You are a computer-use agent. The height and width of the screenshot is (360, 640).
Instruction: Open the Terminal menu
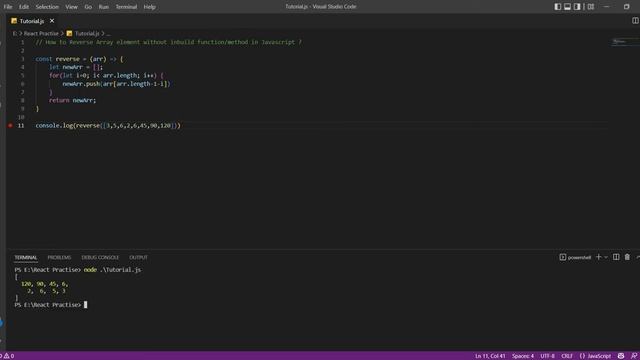click(x=126, y=7)
